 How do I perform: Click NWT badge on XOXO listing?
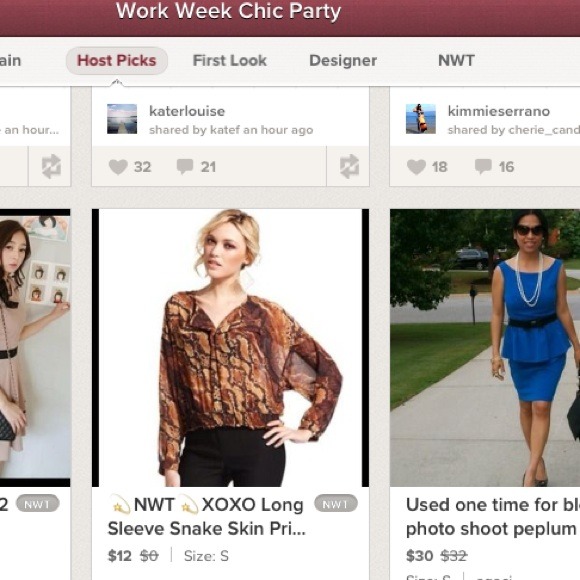[335, 504]
